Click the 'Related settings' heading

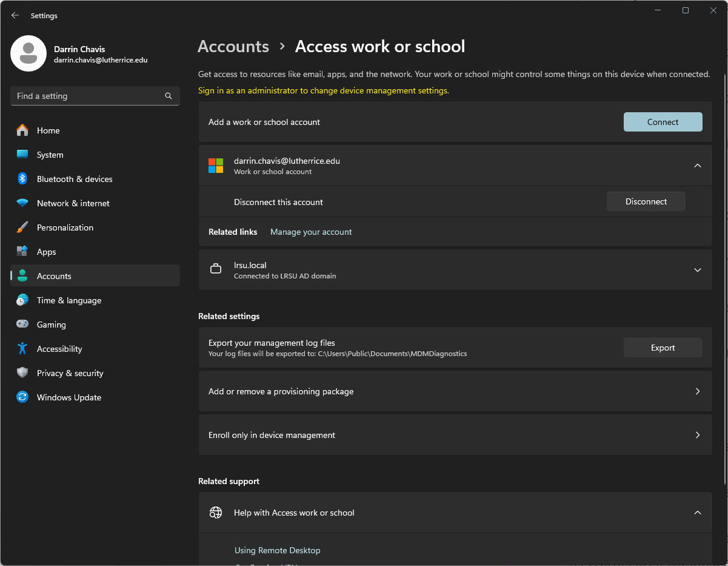click(229, 316)
